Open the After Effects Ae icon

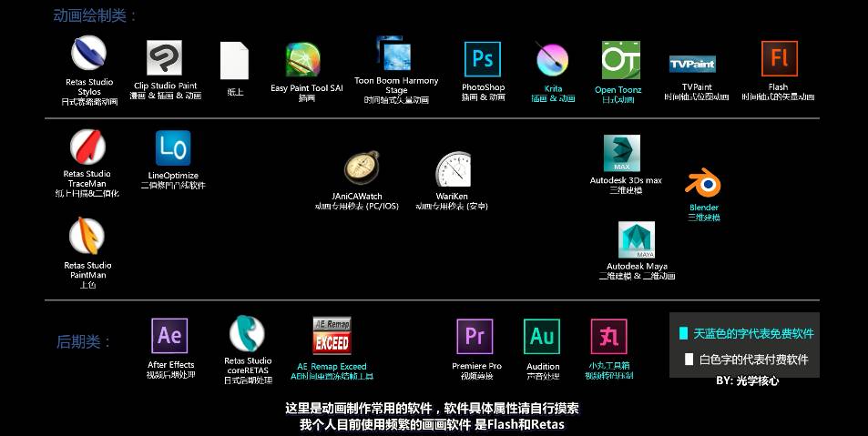point(169,335)
